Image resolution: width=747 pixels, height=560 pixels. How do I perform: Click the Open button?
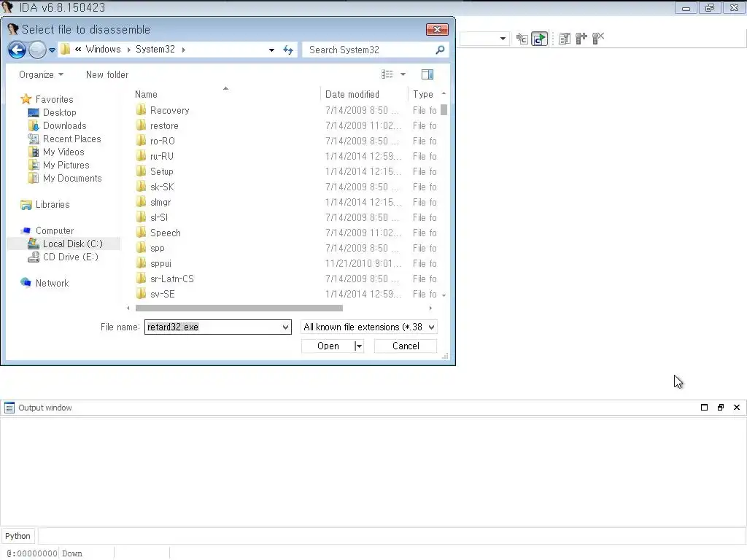point(328,346)
